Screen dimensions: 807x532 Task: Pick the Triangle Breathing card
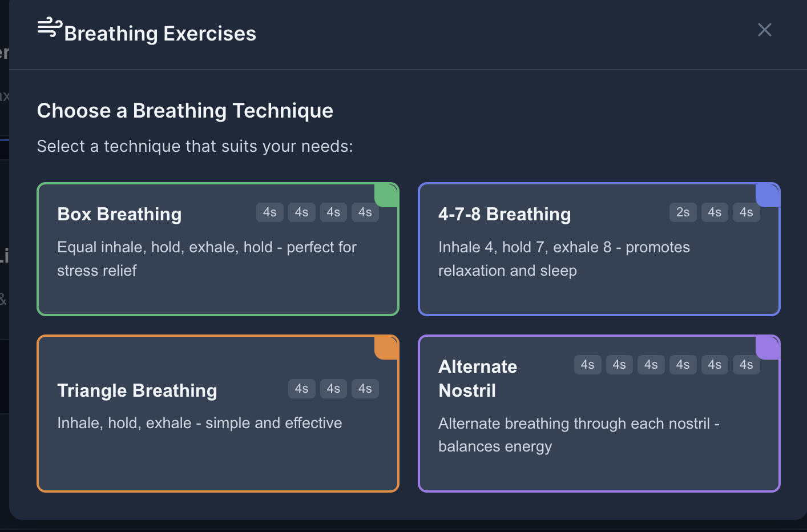click(x=217, y=457)
